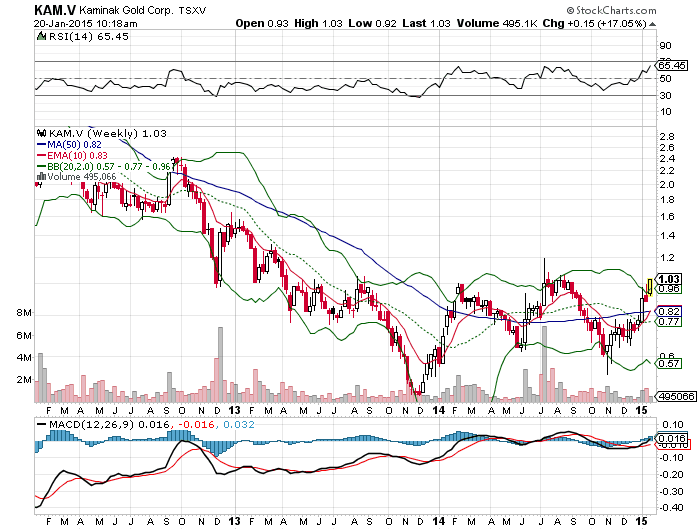The height and width of the screenshot is (530, 700).
Task: Click the RSI(14) 65.45 panel label
Action: pos(88,37)
